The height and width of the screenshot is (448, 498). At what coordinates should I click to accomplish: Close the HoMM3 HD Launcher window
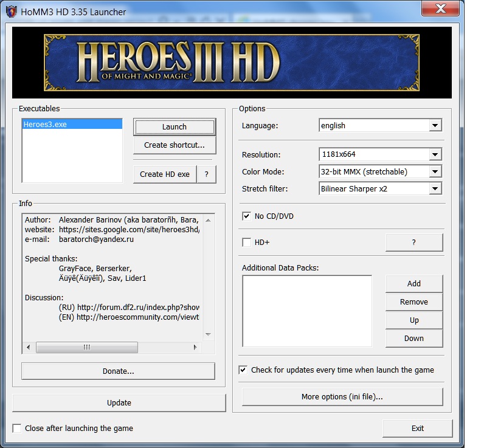point(440,9)
